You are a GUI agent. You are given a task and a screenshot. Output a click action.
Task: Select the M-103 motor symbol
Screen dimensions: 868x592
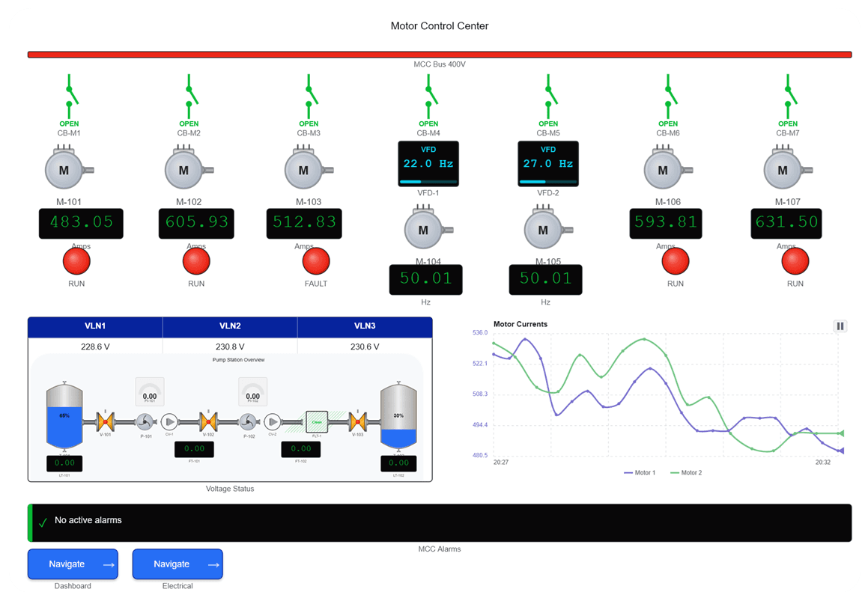pyautogui.click(x=309, y=167)
